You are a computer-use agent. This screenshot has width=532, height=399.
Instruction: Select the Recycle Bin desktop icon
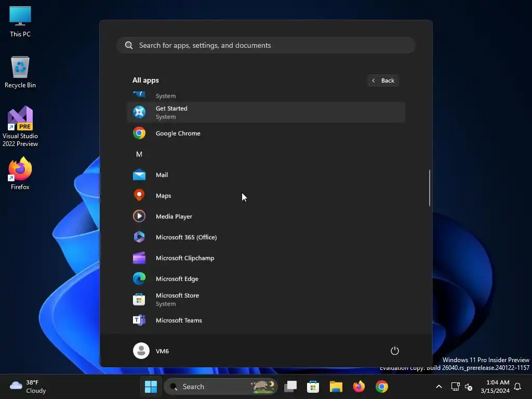click(20, 72)
